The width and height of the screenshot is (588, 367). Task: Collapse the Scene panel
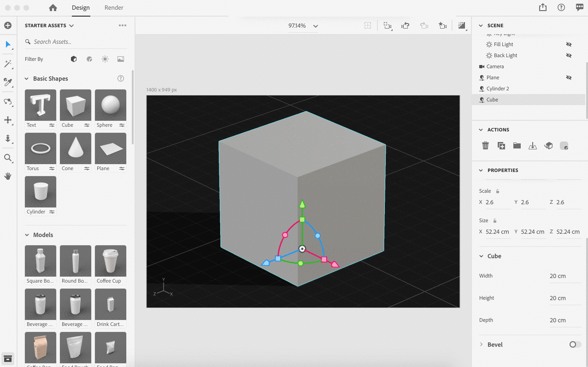[481, 25]
